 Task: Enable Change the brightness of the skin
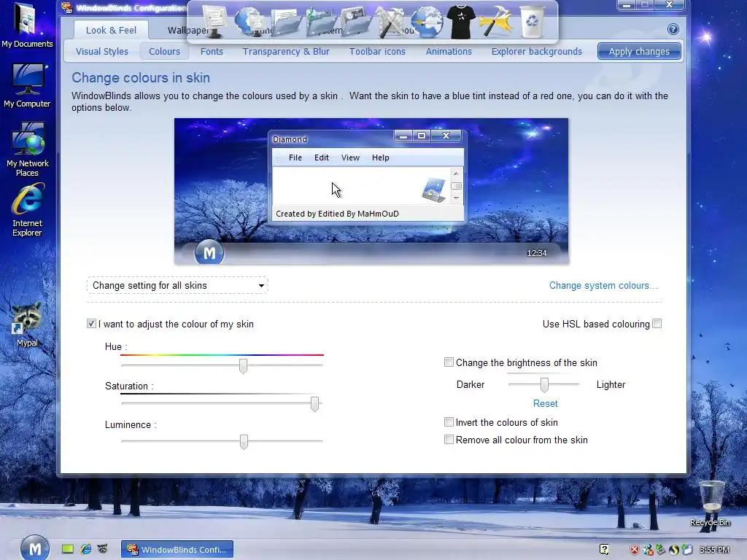point(449,362)
